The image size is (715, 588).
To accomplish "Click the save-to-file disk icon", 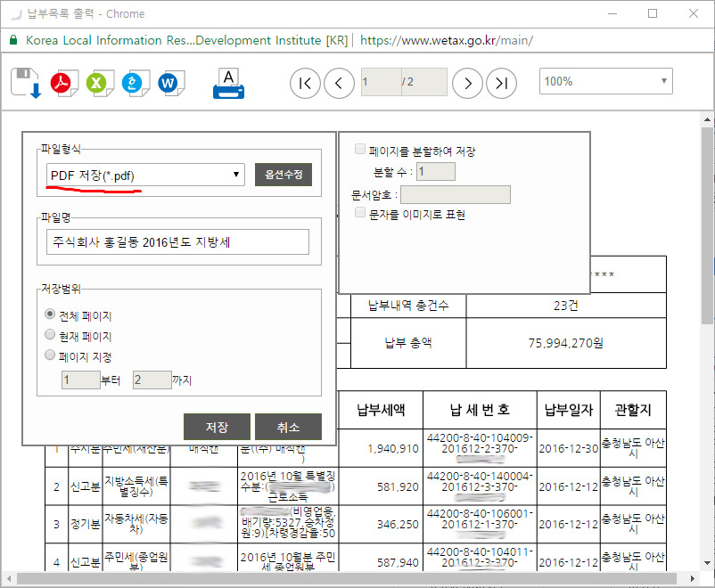I will point(26,83).
